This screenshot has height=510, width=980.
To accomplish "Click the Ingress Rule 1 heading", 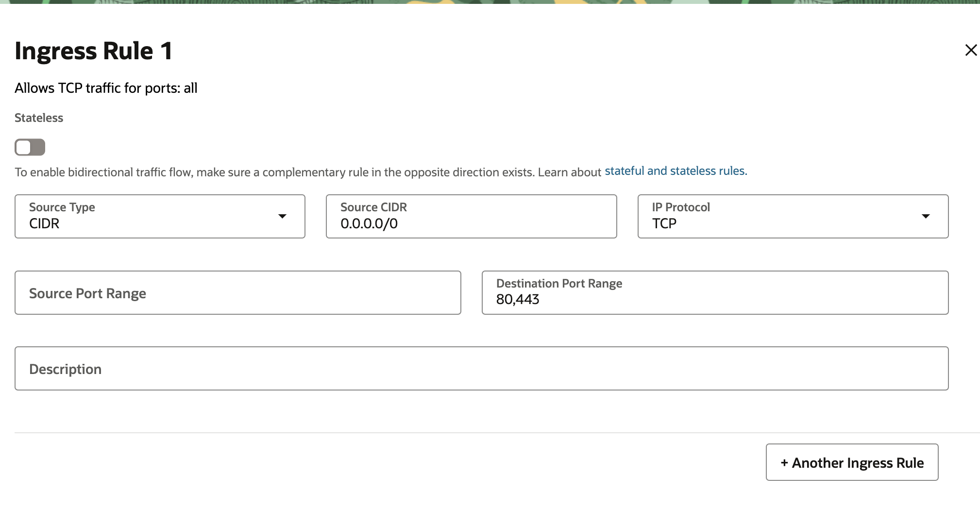I will click(x=93, y=51).
